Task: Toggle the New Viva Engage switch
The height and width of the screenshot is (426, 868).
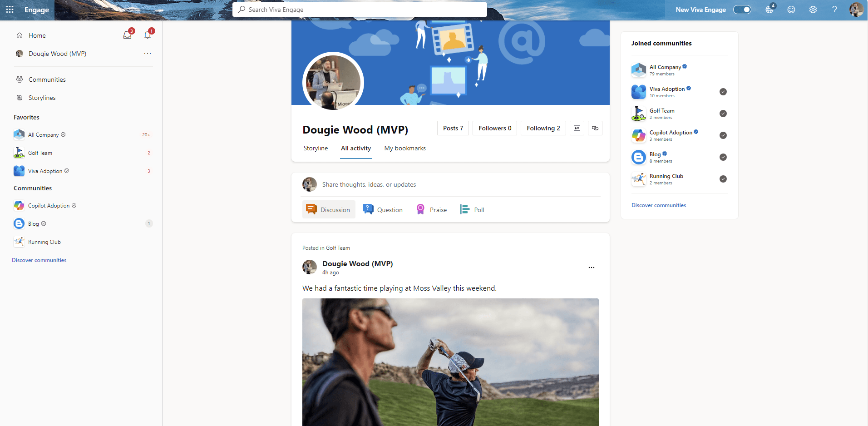Action: tap(742, 10)
